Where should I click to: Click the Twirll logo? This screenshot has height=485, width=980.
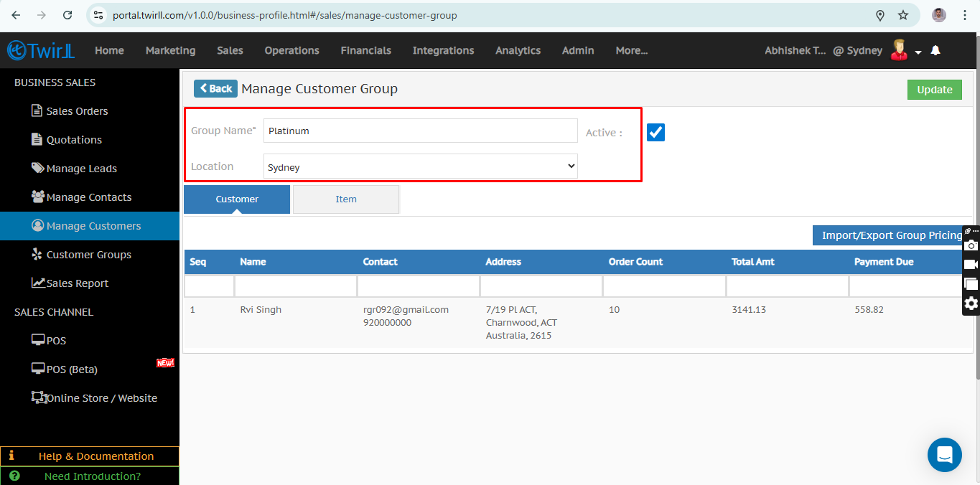41,50
